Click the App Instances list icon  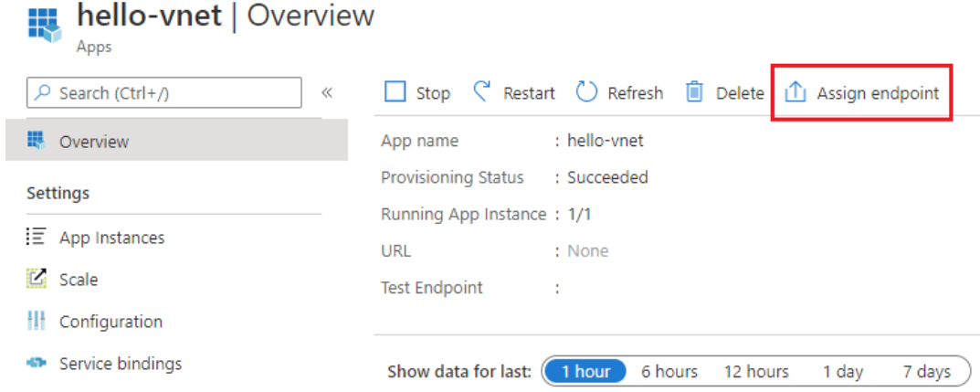36,238
